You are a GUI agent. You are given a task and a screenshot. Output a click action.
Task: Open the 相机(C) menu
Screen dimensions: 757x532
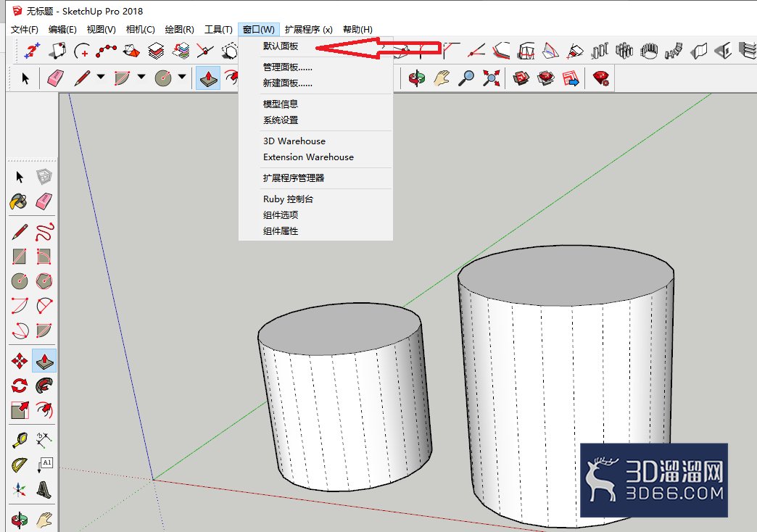coord(140,30)
